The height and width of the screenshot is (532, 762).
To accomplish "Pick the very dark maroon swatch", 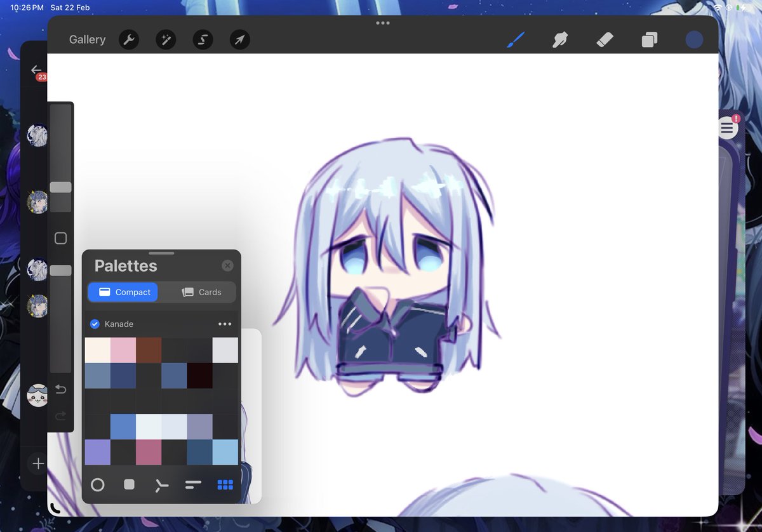I will point(199,375).
